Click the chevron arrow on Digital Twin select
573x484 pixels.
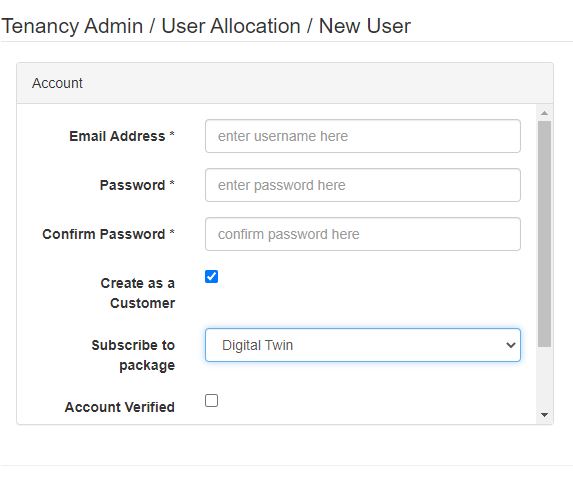pos(511,345)
